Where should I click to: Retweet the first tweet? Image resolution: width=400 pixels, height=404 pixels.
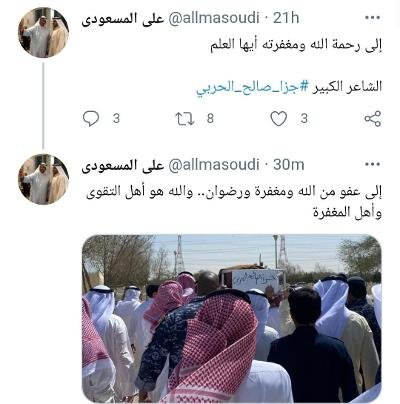pyautogui.click(x=185, y=119)
